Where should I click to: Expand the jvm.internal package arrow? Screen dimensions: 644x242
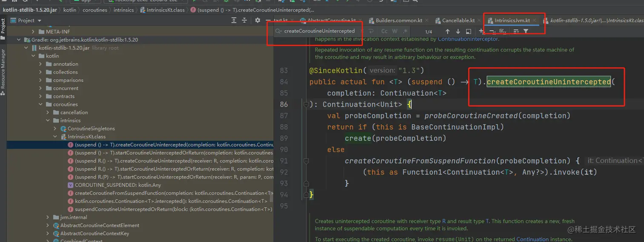48,217
